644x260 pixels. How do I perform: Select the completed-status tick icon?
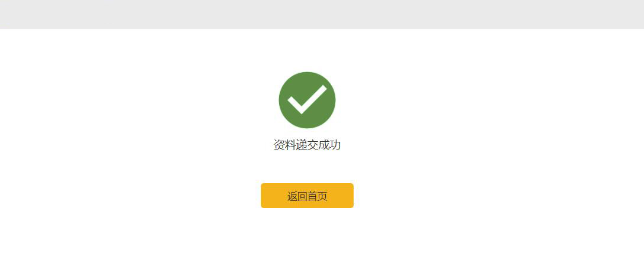point(307,100)
